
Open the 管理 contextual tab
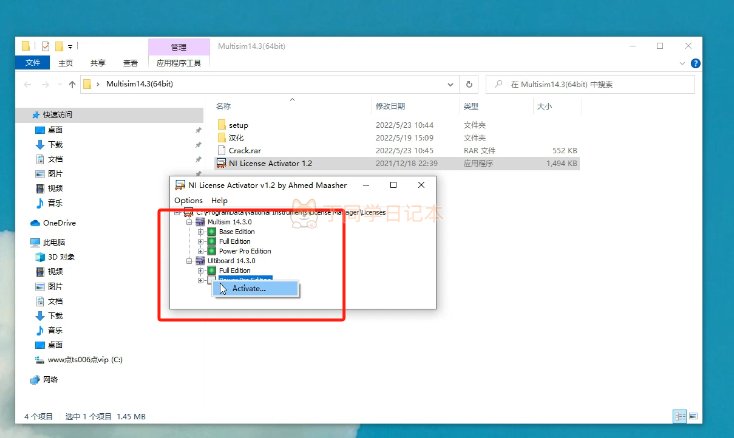(x=178, y=47)
